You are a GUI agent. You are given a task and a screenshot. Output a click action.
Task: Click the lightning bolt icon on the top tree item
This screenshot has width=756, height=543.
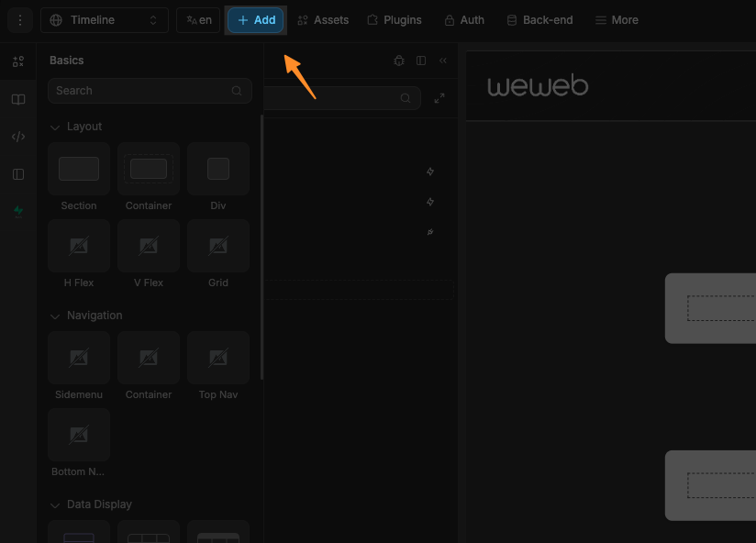429,172
